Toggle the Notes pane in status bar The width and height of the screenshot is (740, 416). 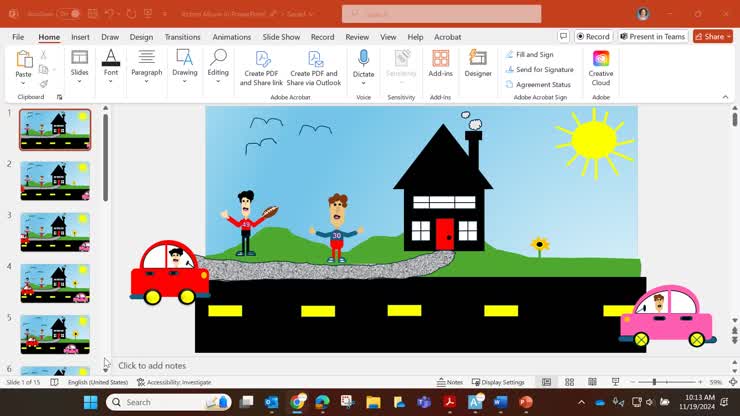coord(449,382)
